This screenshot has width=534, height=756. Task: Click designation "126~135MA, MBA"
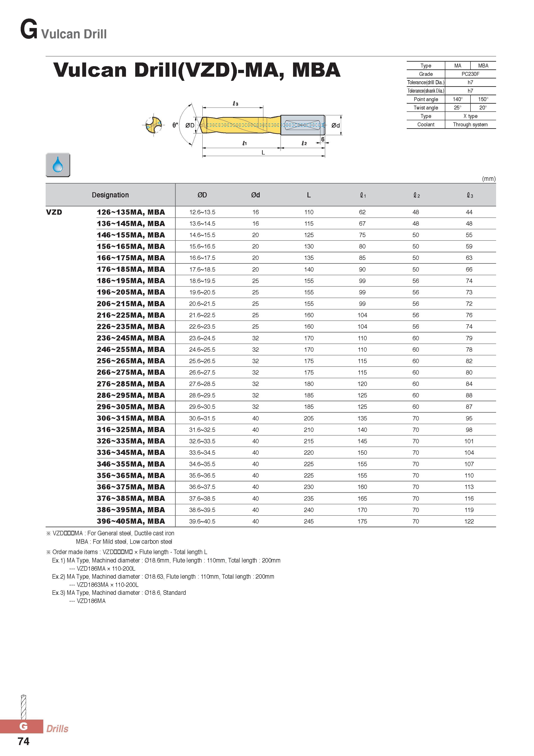[x=131, y=212]
